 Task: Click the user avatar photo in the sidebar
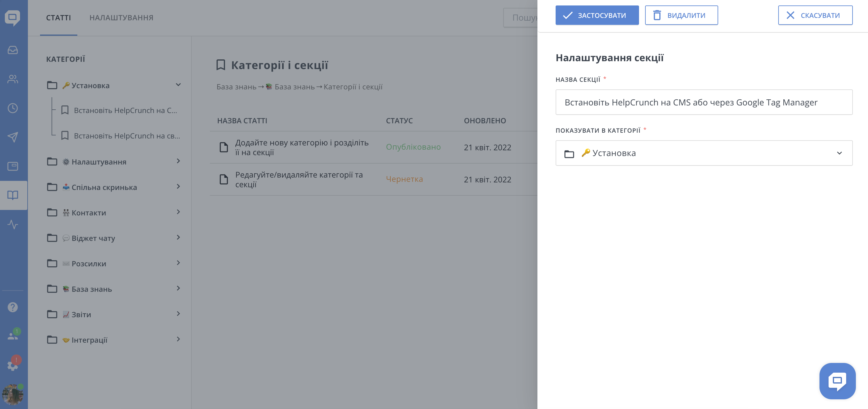[12, 394]
